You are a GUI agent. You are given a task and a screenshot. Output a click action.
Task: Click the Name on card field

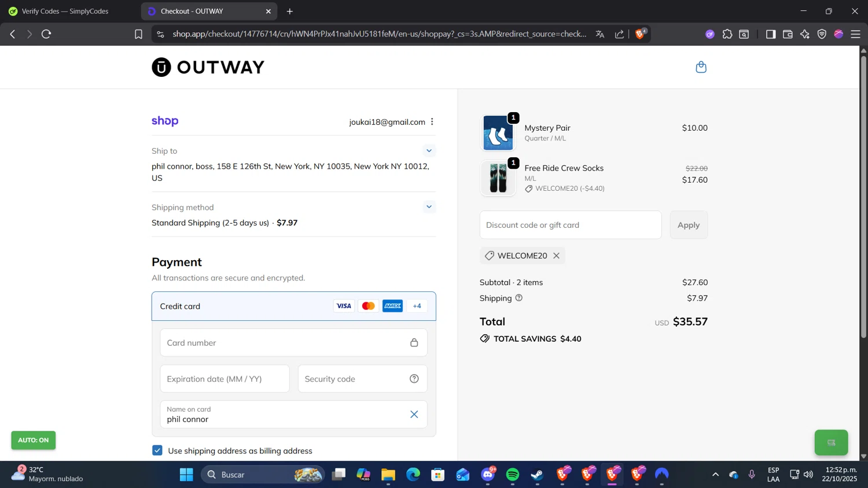(294, 415)
